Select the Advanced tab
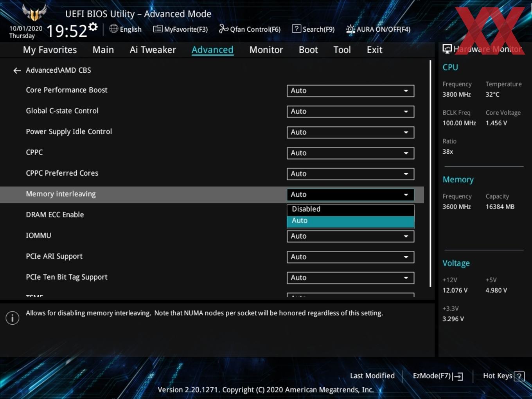The width and height of the screenshot is (532, 399). tap(212, 50)
